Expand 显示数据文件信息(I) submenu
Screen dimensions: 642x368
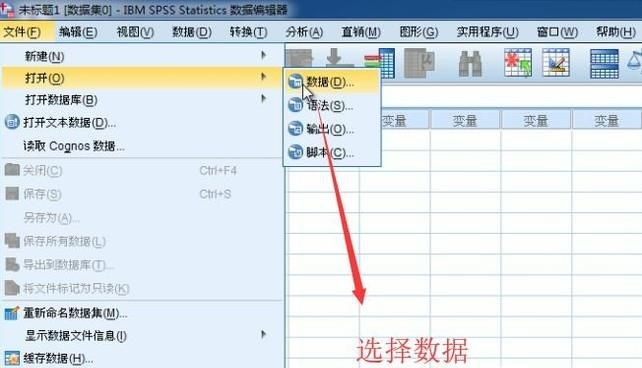(141, 336)
